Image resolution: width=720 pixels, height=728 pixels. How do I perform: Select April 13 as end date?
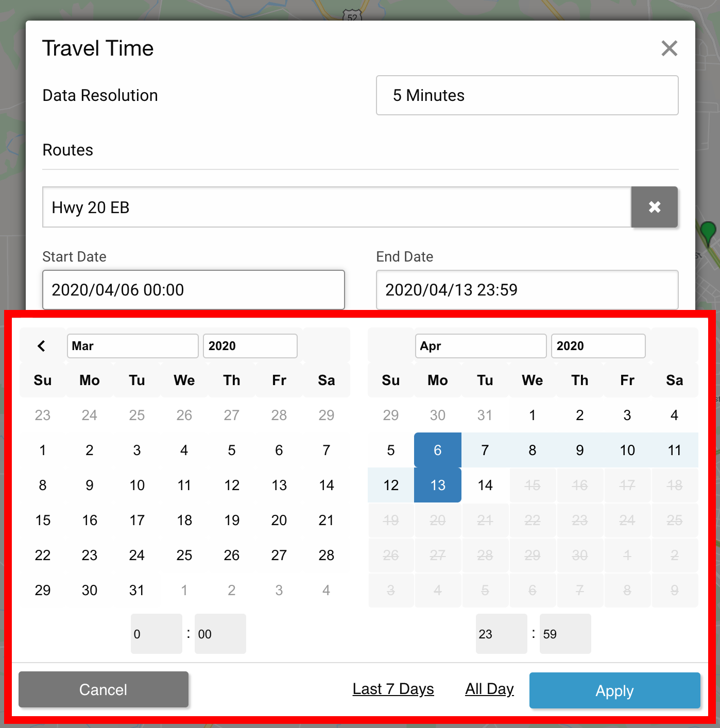click(437, 484)
